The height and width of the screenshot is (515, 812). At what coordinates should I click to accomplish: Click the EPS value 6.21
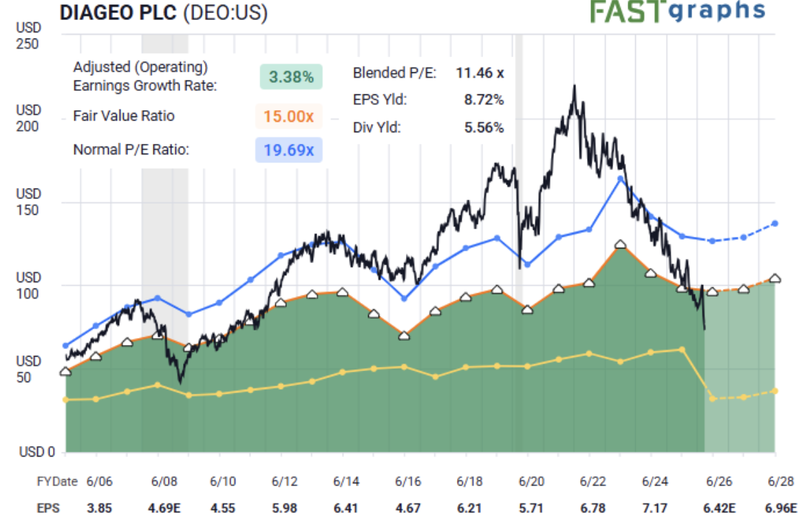tap(470, 507)
